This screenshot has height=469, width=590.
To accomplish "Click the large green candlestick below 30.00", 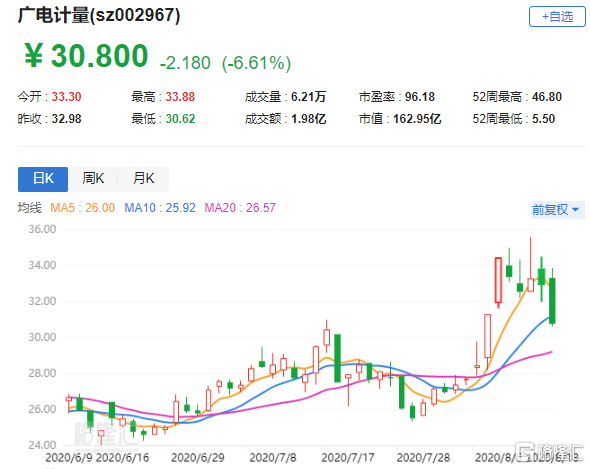I will coord(338,358).
